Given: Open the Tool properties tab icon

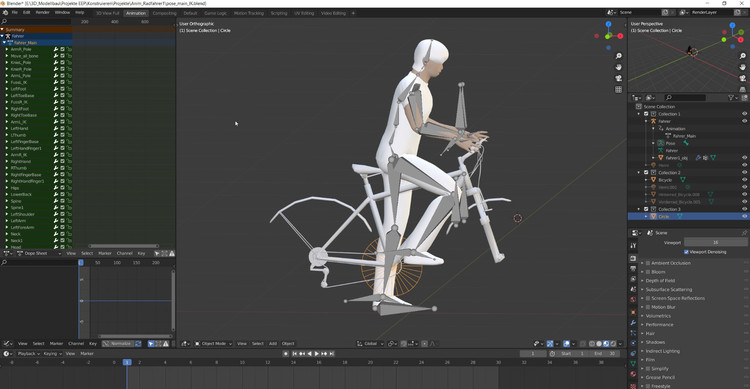Looking at the screenshot, I should 633,245.
